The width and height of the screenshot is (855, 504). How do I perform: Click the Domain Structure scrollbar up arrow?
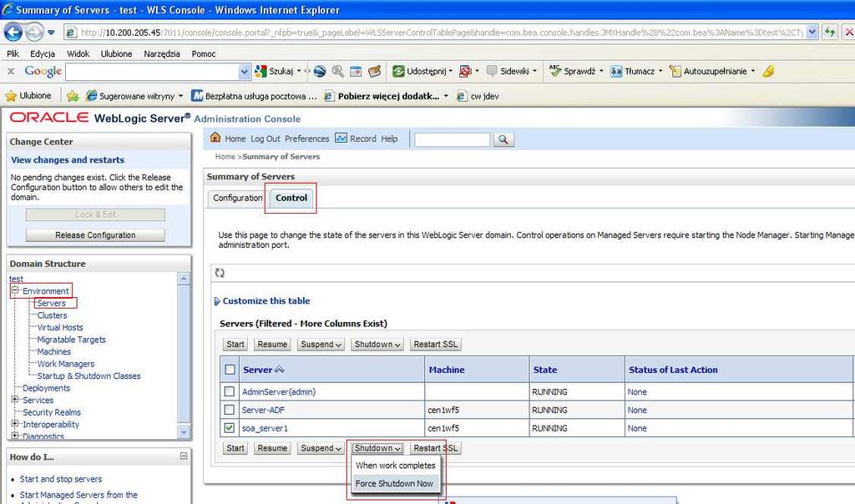pos(184,279)
